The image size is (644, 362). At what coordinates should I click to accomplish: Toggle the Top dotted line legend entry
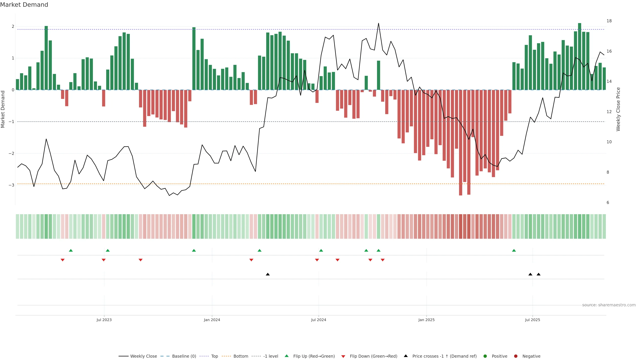[x=214, y=356]
